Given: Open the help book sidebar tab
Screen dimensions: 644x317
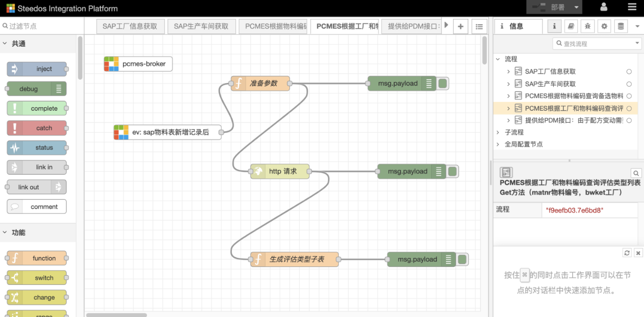Looking at the screenshot, I should (571, 26).
